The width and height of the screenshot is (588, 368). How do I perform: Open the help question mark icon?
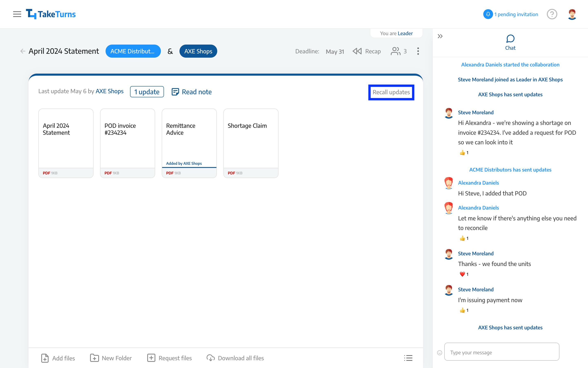click(552, 14)
